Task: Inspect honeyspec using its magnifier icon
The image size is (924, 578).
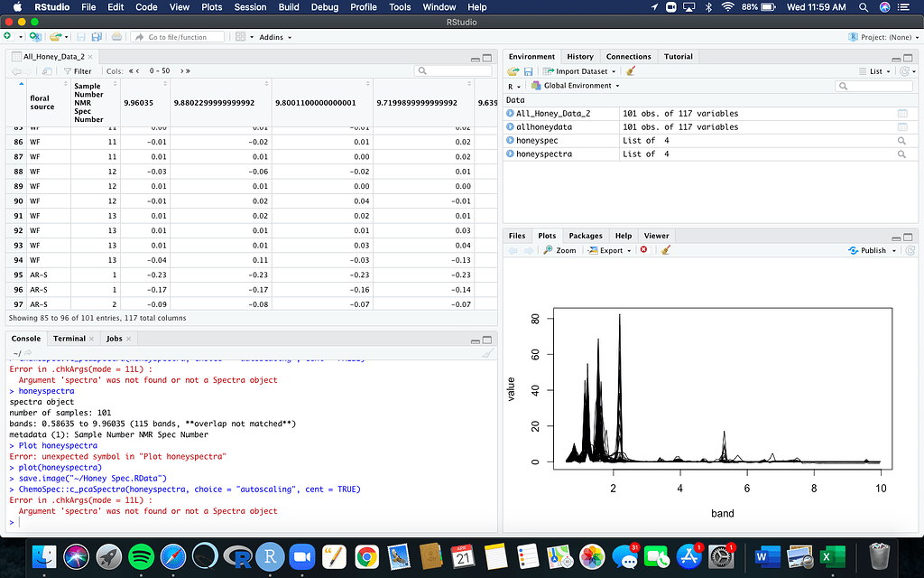Action: [x=901, y=140]
